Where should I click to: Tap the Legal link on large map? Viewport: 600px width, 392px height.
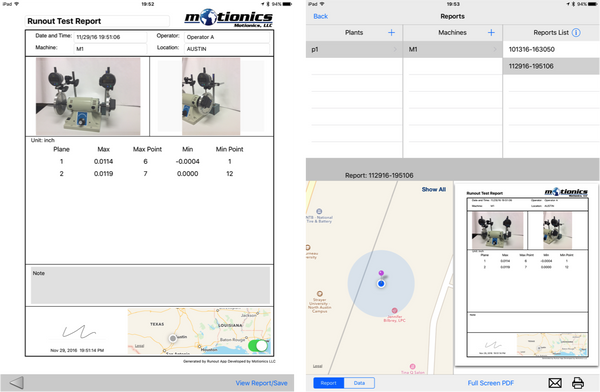[x=318, y=366]
